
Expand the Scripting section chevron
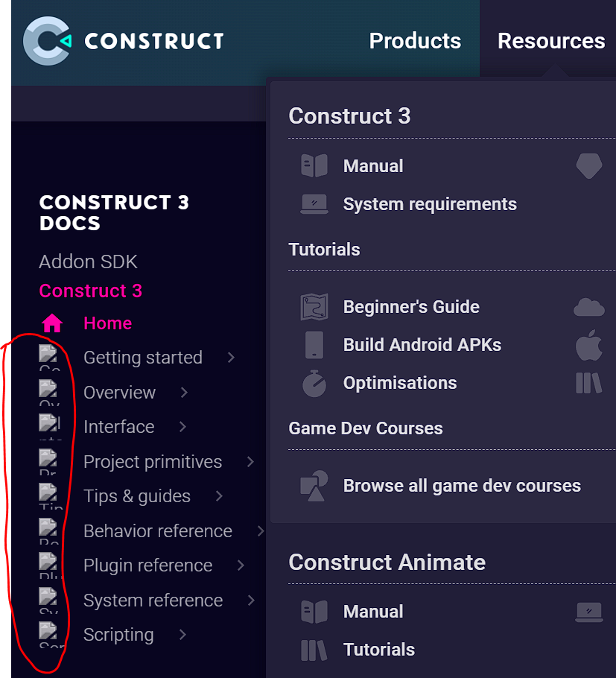point(182,635)
